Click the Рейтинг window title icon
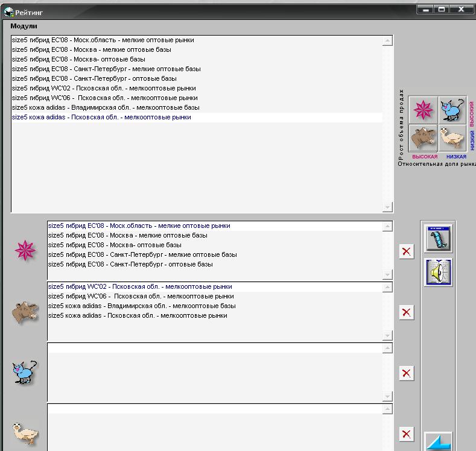Image resolution: width=476 pixels, height=451 pixels. coord(8,13)
